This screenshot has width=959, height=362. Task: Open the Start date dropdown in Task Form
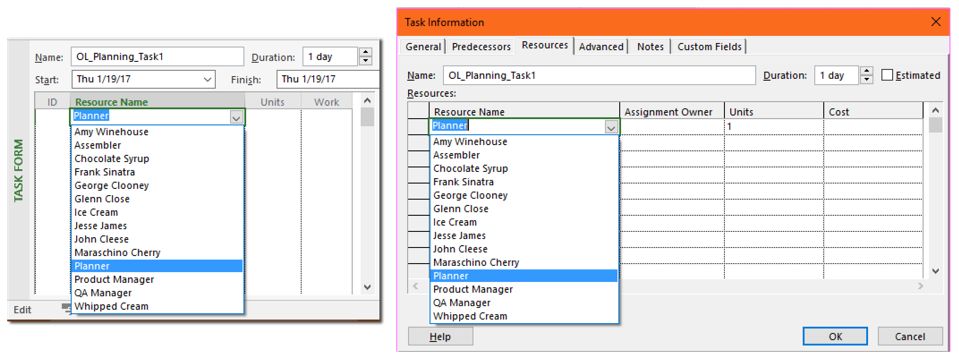click(208, 79)
